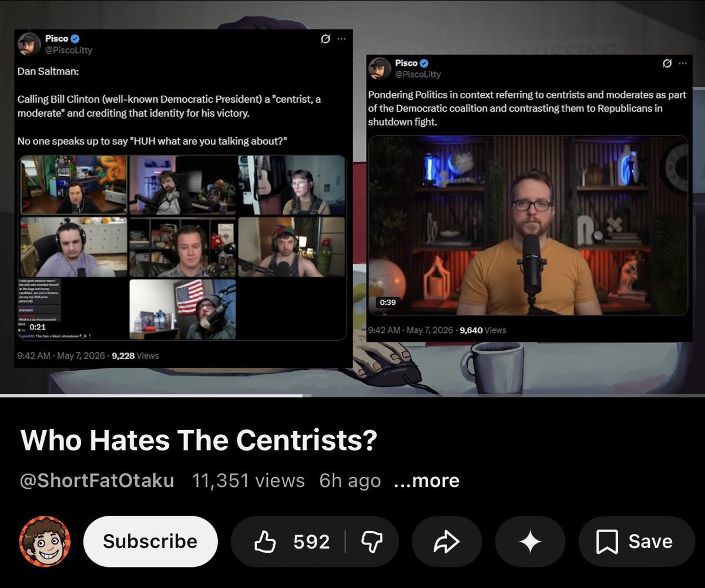Open the sparkle Ask feature button
The width and height of the screenshot is (705, 588).
tap(531, 541)
